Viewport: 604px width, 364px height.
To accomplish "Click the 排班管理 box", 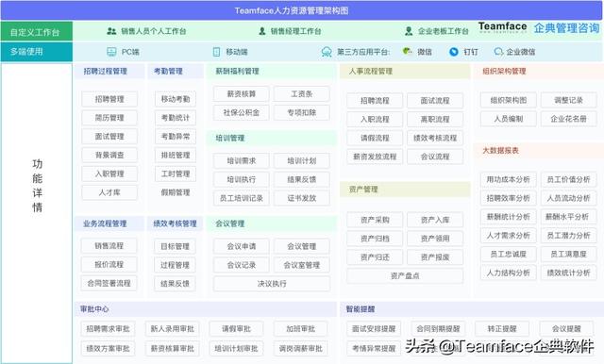I will click(x=176, y=155).
